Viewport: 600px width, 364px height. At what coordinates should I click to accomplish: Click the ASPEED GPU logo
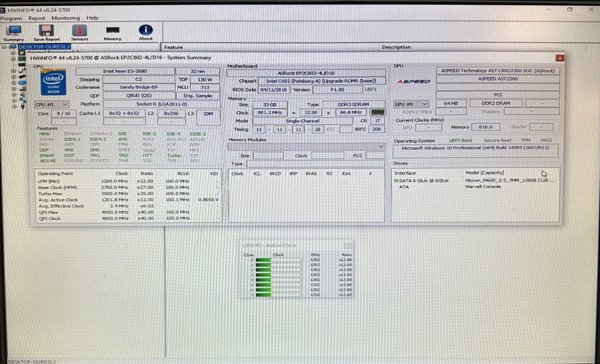pyautogui.click(x=414, y=81)
